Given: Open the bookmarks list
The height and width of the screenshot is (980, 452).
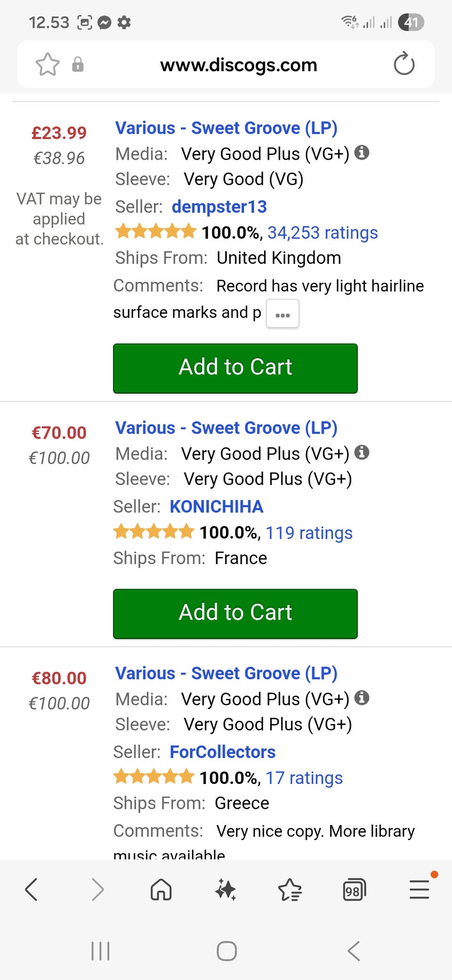Looking at the screenshot, I should pyautogui.click(x=290, y=890).
